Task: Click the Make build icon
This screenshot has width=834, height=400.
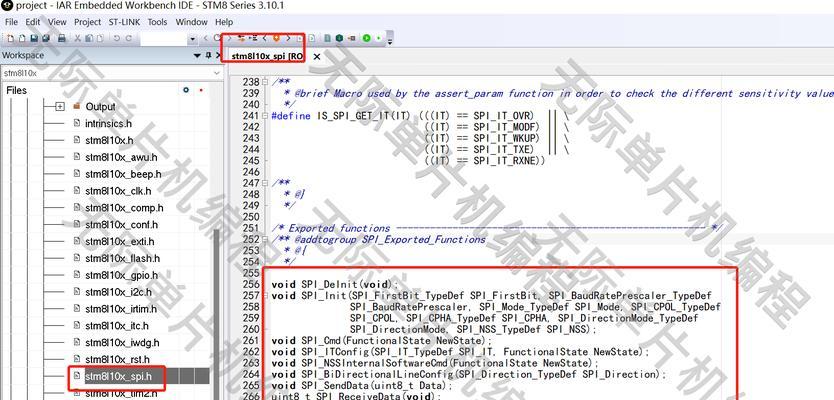Action: [339, 38]
